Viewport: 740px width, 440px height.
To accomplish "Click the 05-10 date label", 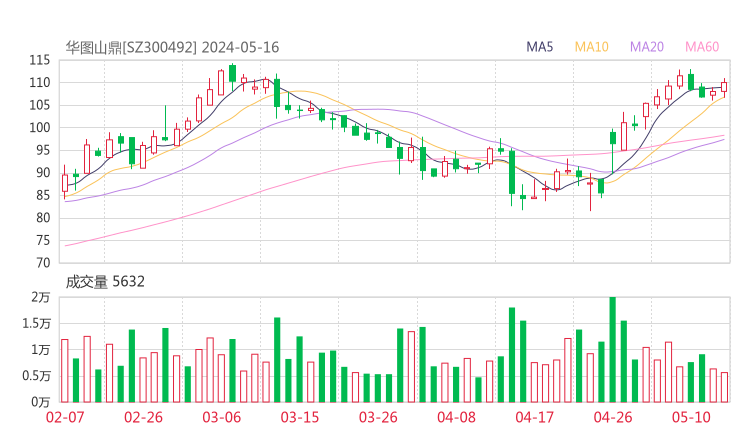I will (691, 417).
